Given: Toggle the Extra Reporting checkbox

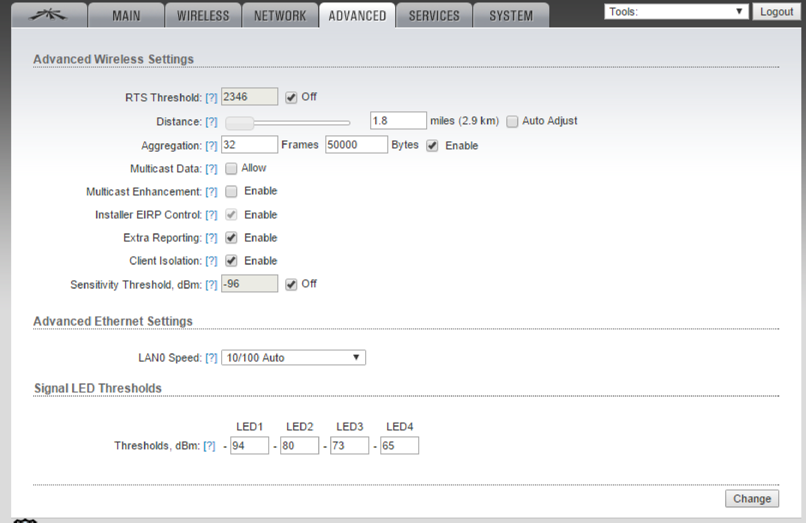Looking at the screenshot, I should (x=231, y=238).
